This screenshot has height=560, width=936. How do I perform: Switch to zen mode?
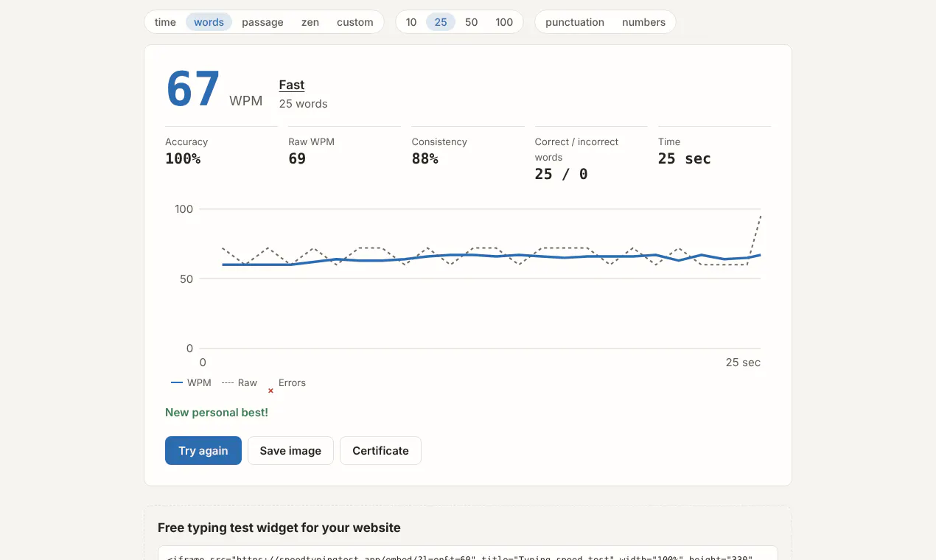click(x=310, y=22)
